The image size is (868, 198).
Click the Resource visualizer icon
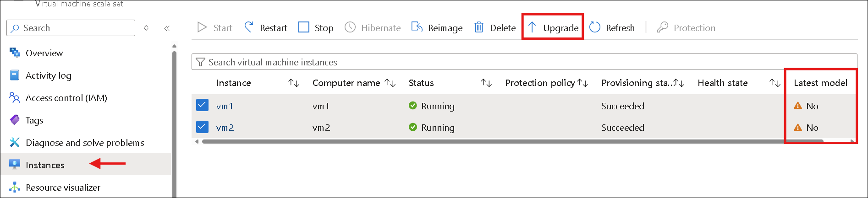coord(15,187)
